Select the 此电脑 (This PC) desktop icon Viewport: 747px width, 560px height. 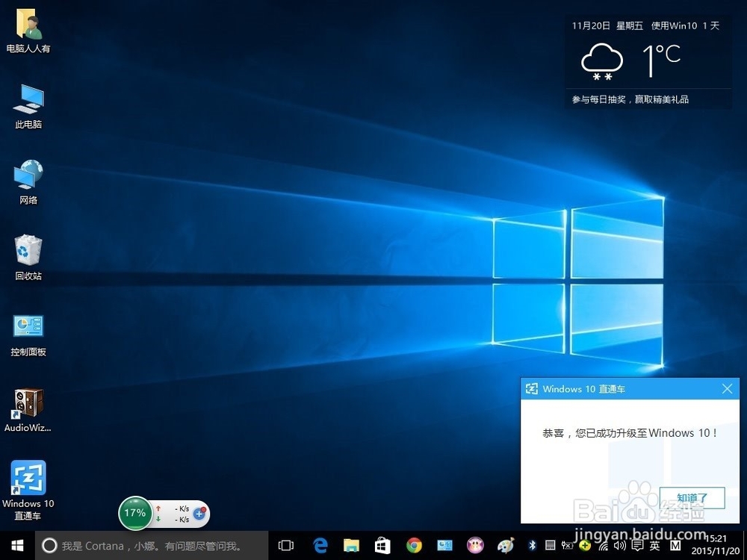[x=28, y=107]
